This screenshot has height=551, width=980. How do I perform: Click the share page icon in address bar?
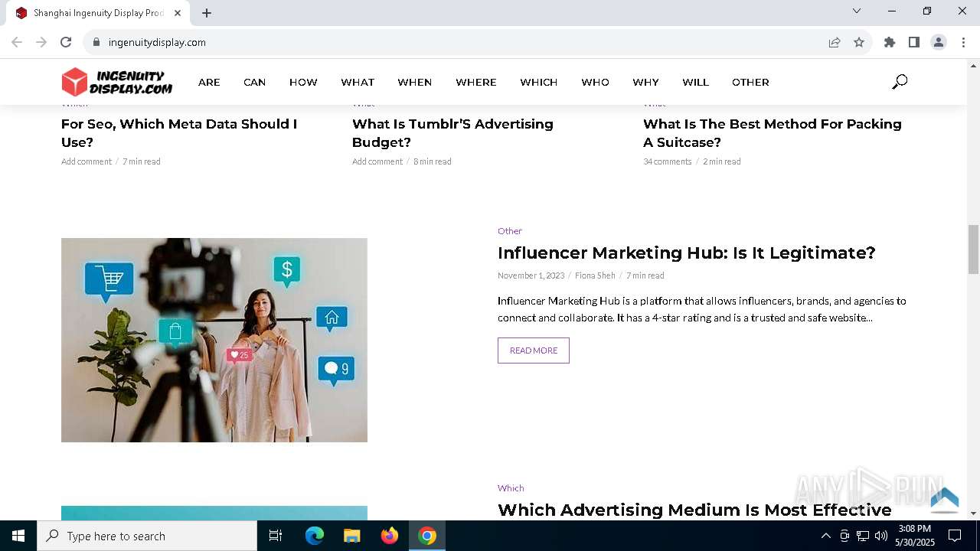click(835, 42)
